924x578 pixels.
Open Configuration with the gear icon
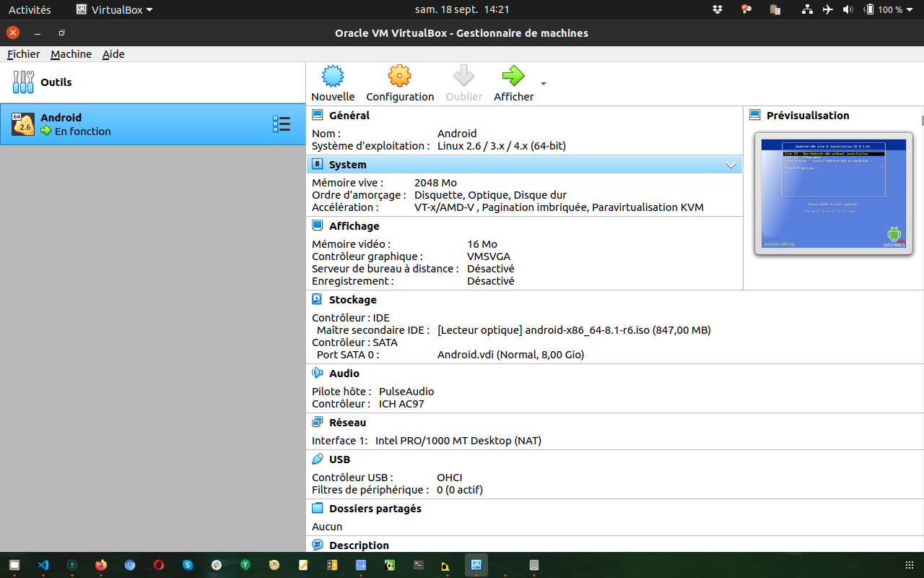(399, 76)
